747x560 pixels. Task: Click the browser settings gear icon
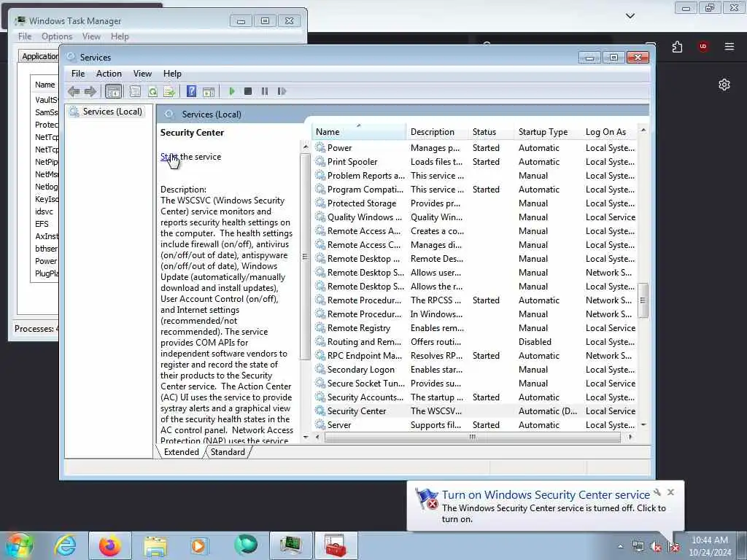coord(724,85)
